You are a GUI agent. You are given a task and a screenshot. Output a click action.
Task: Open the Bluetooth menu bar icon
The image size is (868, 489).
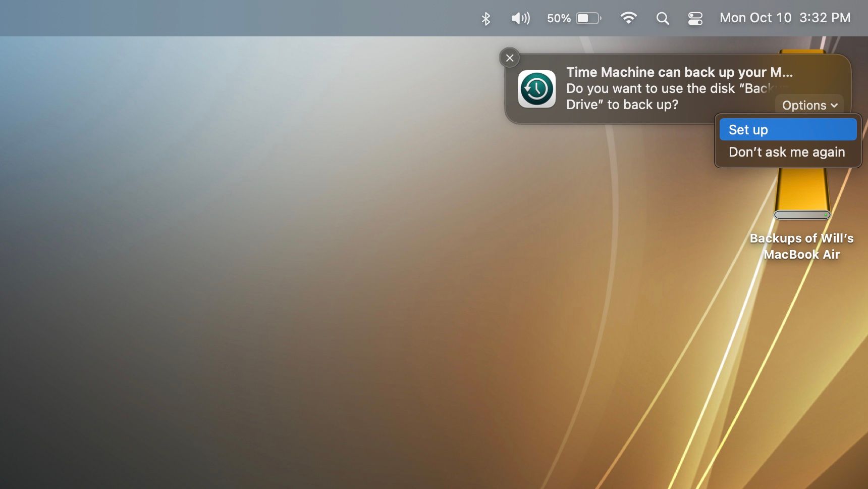(485, 19)
